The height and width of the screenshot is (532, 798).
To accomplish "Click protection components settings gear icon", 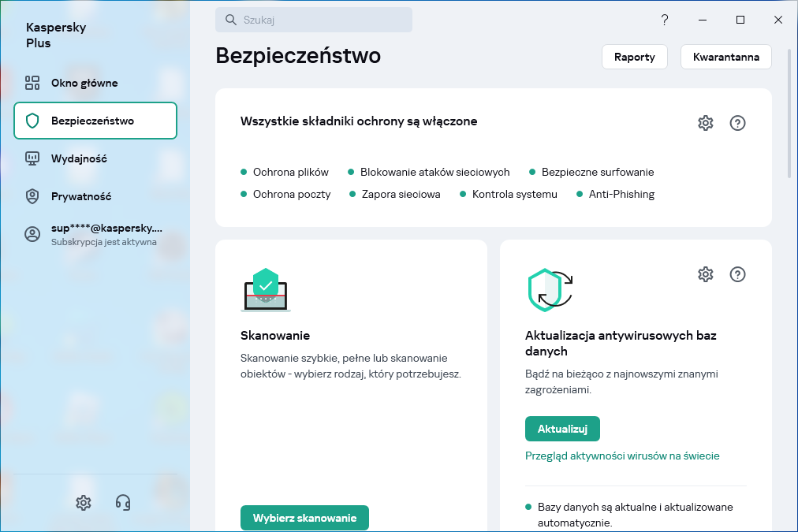I will pyautogui.click(x=705, y=123).
